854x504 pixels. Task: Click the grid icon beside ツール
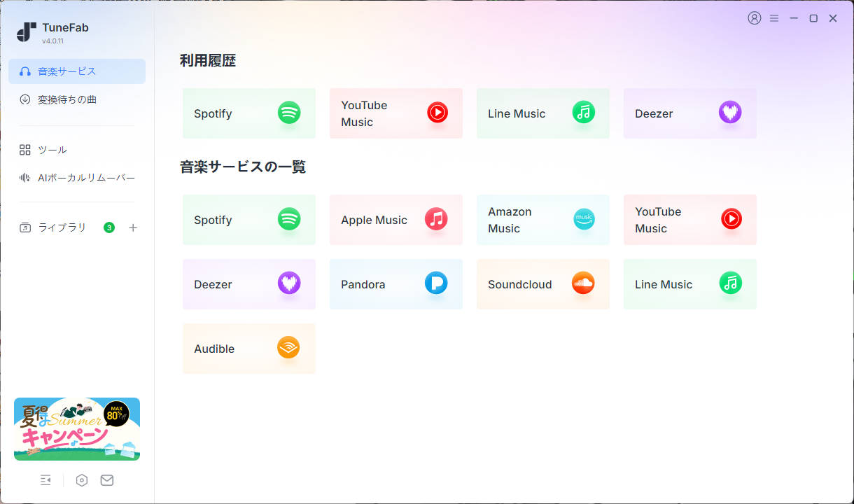[x=25, y=150]
